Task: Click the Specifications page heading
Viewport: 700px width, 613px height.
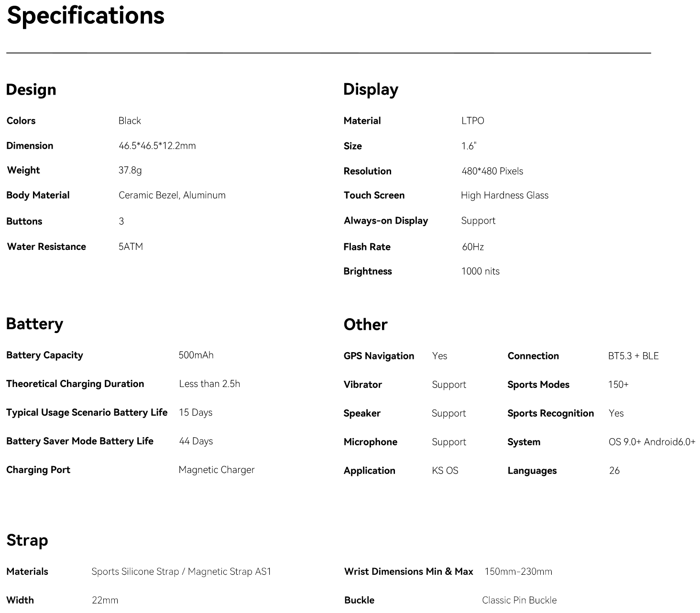Action: coord(86,15)
